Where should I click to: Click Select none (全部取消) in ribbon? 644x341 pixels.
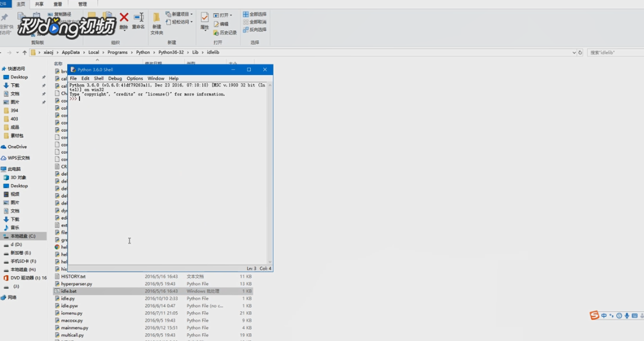[x=255, y=22]
